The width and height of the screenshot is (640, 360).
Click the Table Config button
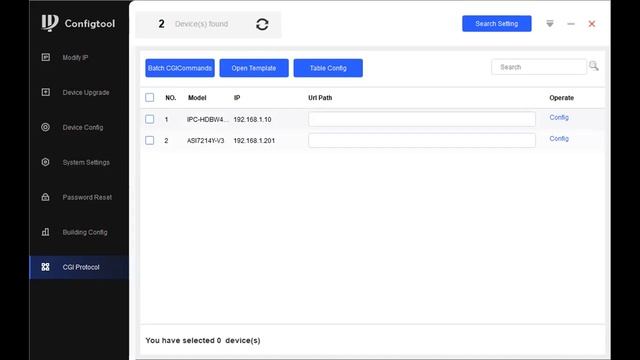click(x=328, y=68)
